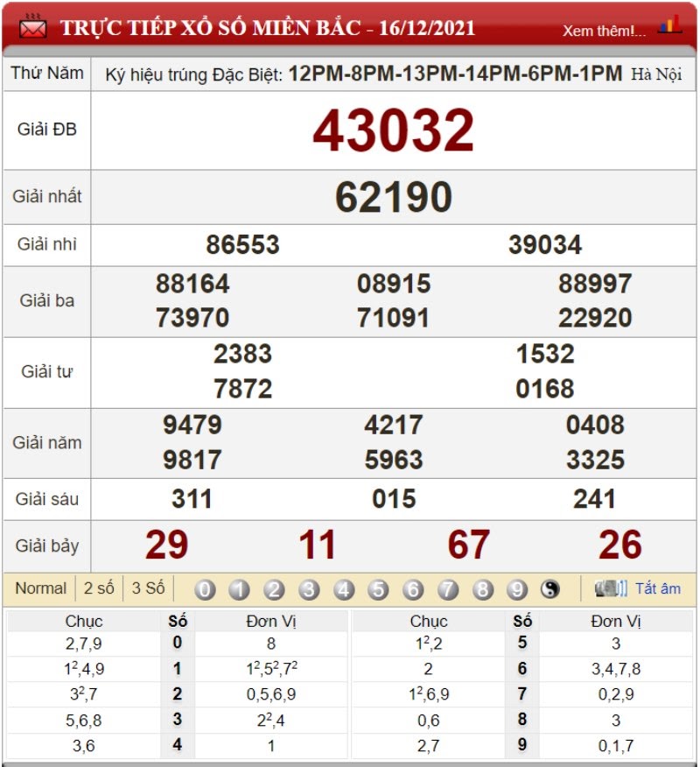Click the speaker sound icon
Image resolution: width=700 pixels, height=767 pixels.
(x=611, y=588)
